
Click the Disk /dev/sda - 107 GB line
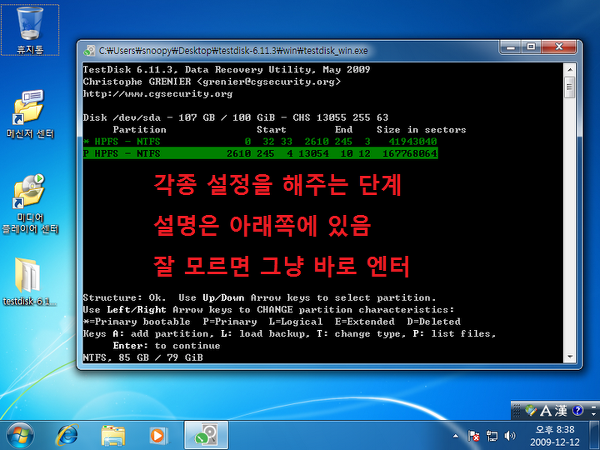click(x=235, y=117)
